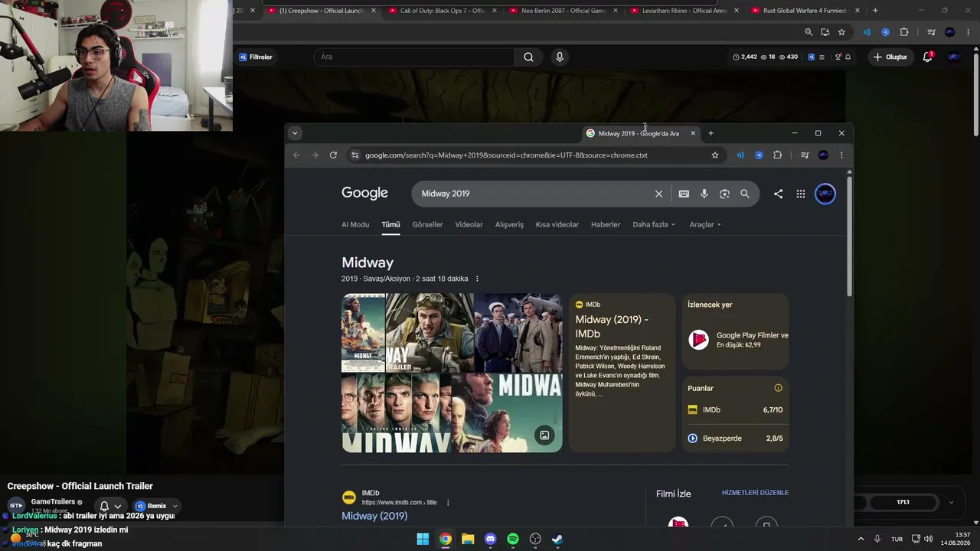
Task: Click the YouTube search magnifier button
Action: (528, 57)
